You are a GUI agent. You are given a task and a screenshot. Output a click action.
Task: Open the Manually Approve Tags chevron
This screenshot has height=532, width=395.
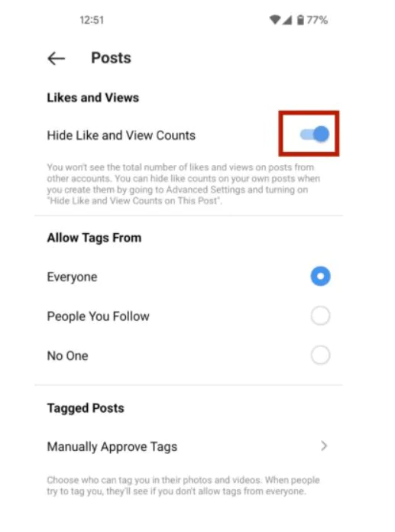pyautogui.click(x=324, y=446)
